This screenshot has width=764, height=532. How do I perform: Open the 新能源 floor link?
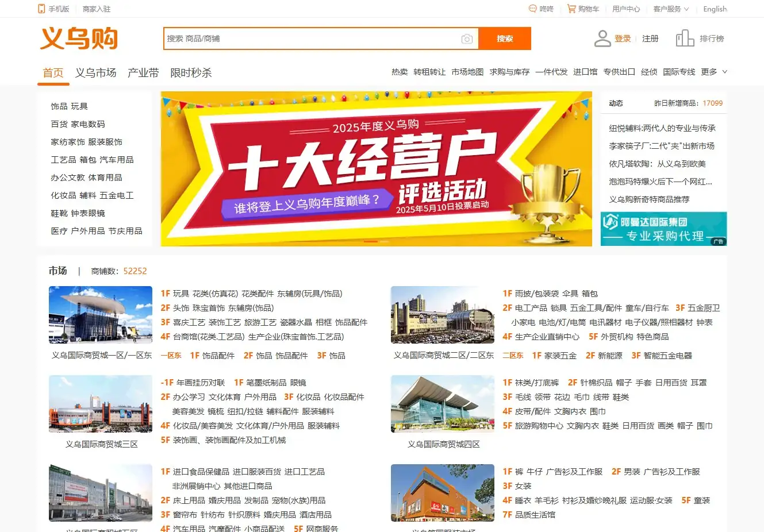click(x=610, y=356)
